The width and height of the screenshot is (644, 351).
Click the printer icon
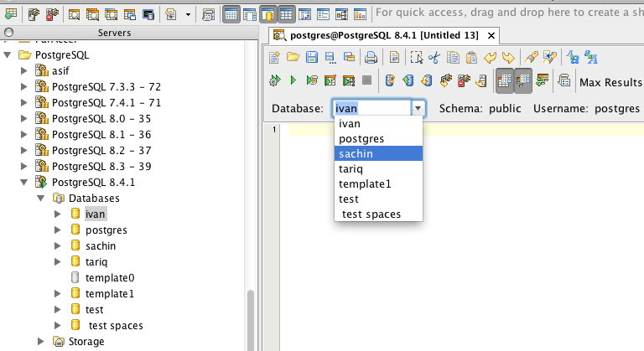(x=371, y=58)
